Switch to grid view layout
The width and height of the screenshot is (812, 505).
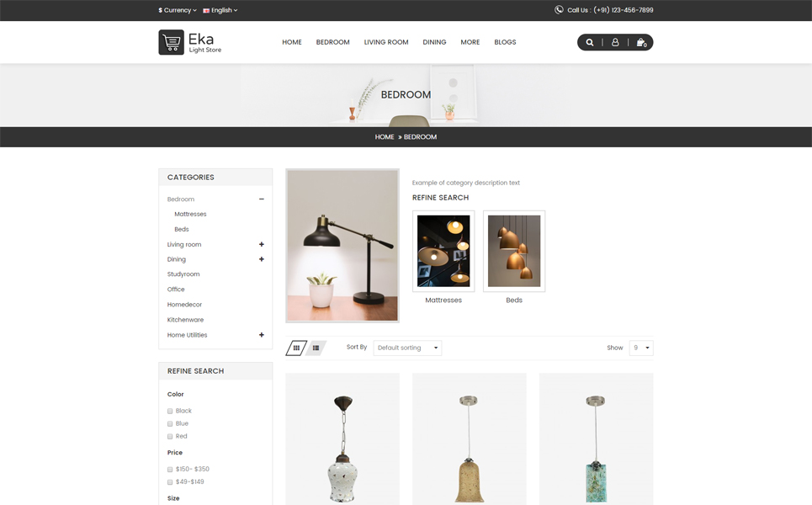coord(296,348)
